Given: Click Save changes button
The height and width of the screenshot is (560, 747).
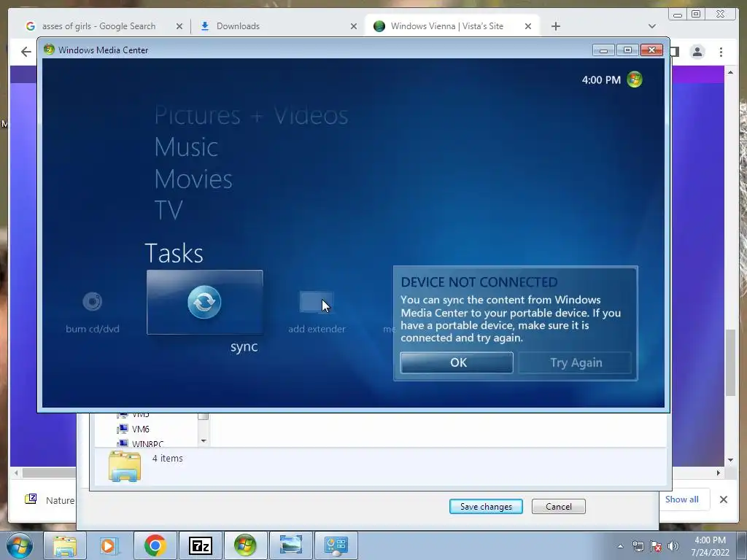Looking at the screenshot, I should (x=486, y=507).
